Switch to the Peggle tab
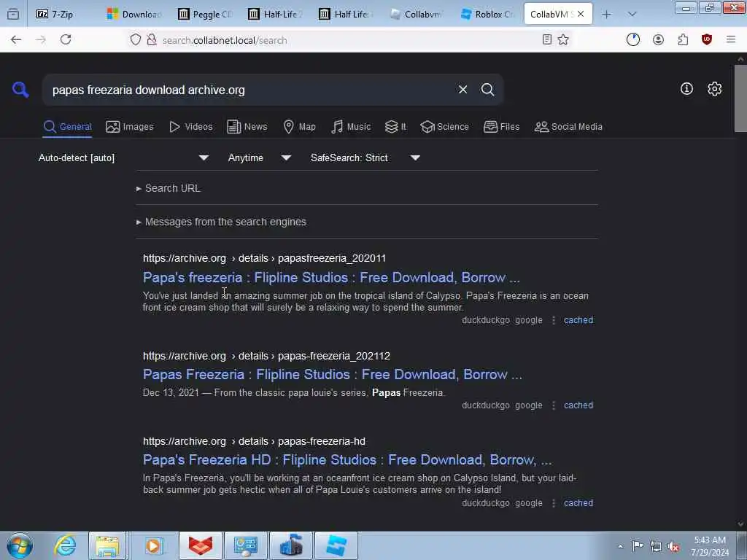 point(206,15)
